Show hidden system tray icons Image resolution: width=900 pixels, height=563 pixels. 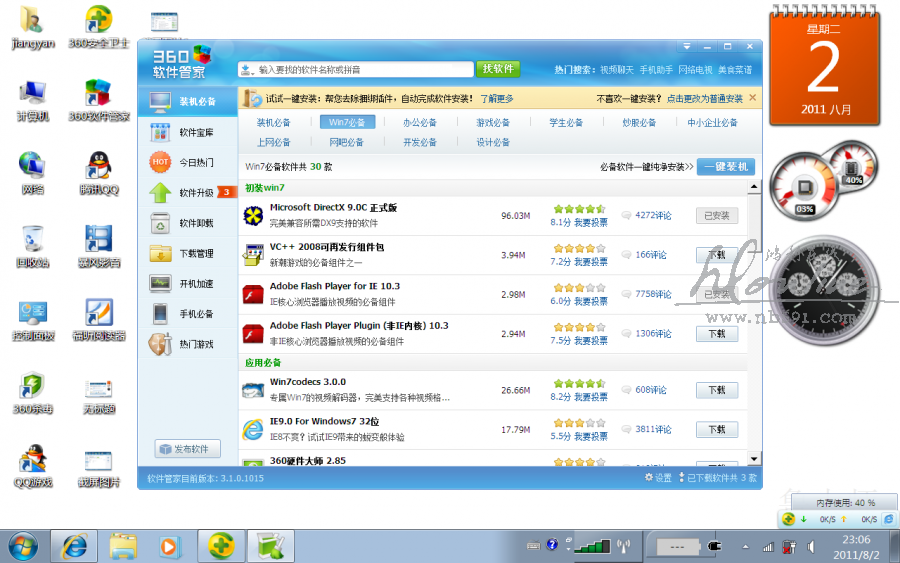(x=744, y=546)
